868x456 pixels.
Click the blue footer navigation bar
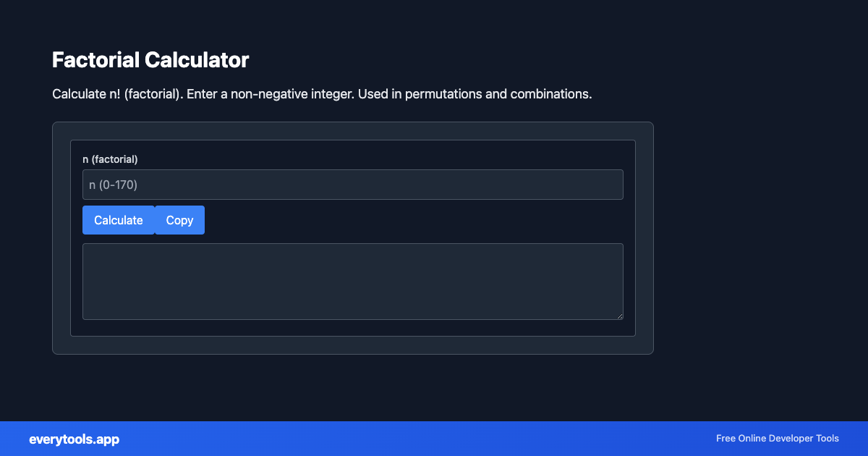(434, 439)
